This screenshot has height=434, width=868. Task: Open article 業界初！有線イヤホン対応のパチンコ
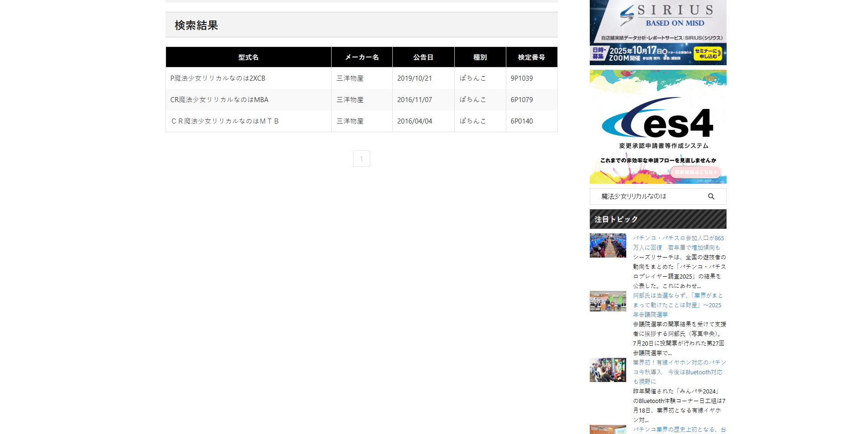[x=679, y=372]
